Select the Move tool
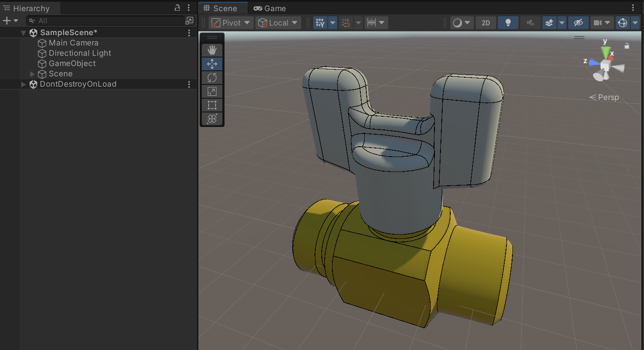The width and height of the screenshot is (644, 350). point(212,64)
